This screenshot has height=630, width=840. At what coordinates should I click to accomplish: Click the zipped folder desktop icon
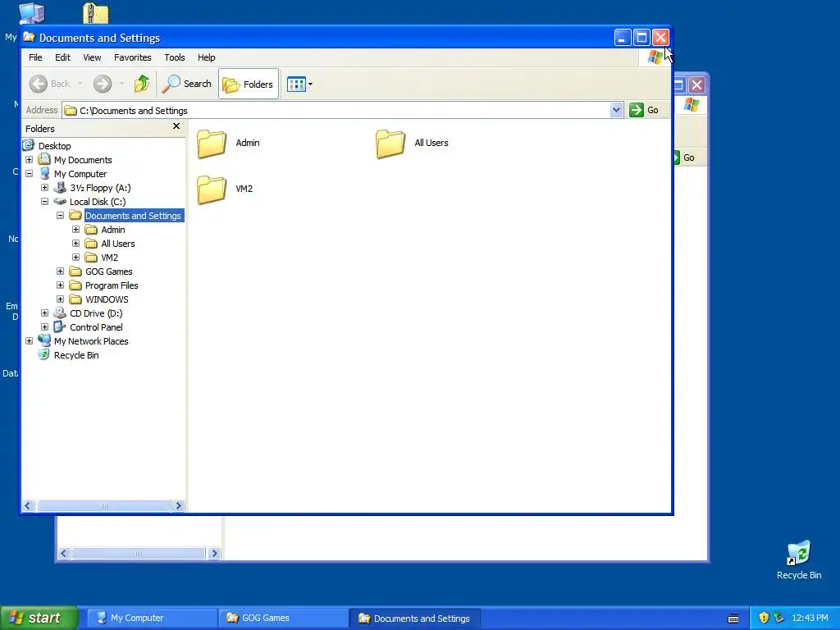[96, 13]
